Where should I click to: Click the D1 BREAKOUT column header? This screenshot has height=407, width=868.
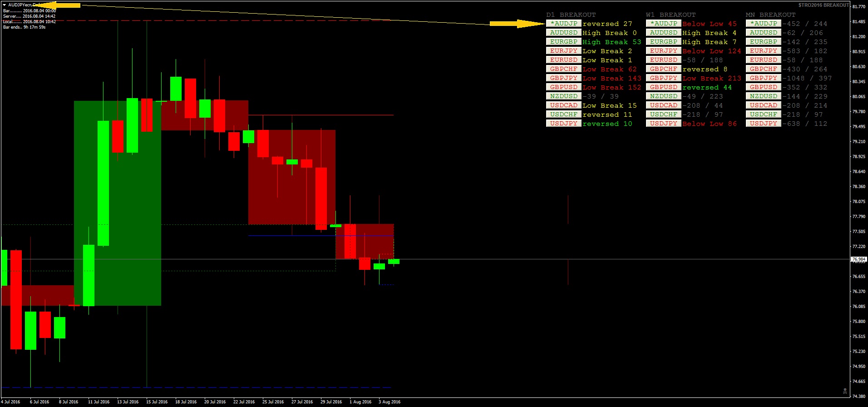571,15
